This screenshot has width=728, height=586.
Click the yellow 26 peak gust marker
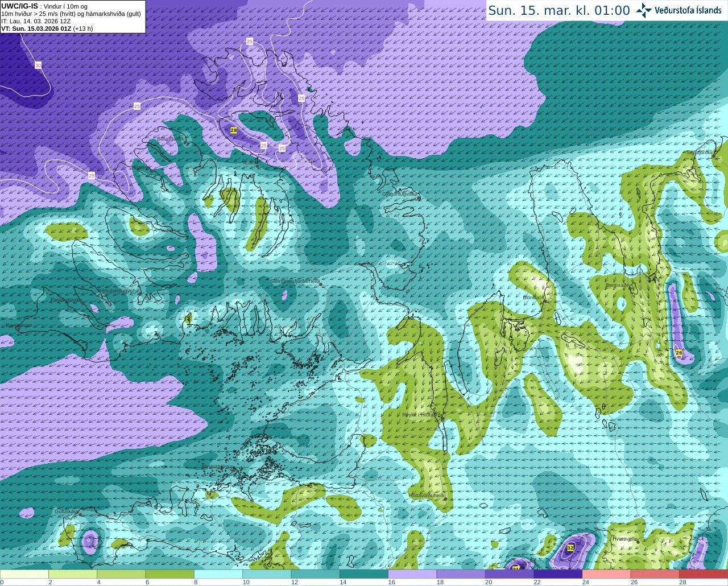(x=679, y=353)
